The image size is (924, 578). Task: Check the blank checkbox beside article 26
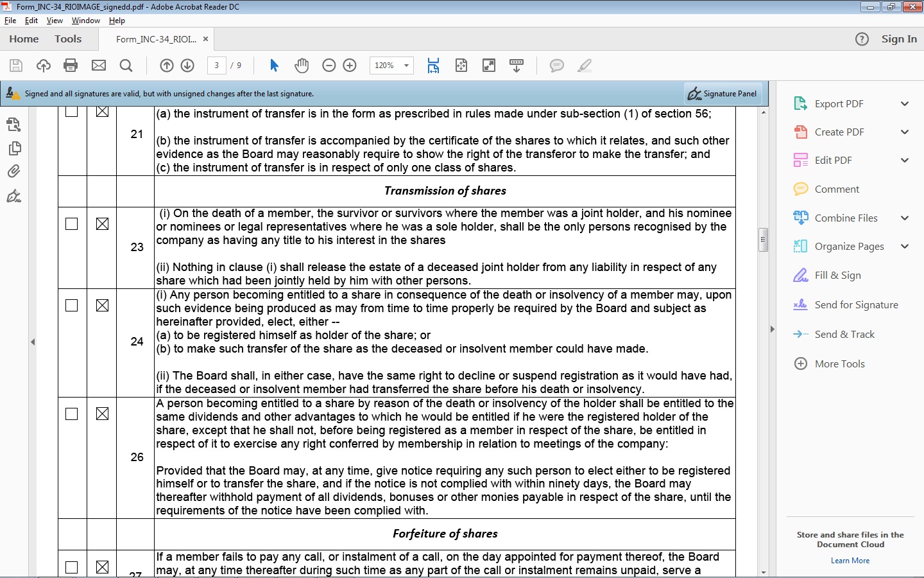pos(71,414)
